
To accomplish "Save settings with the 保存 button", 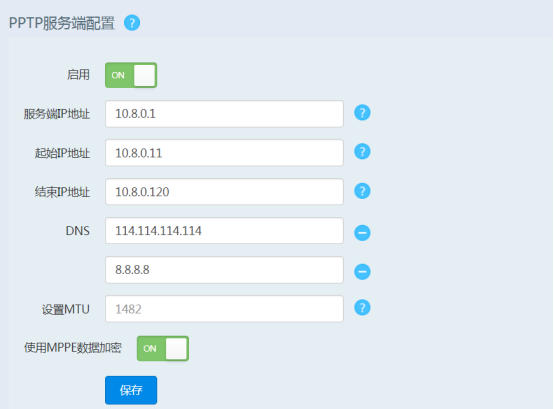I will coord(131,390).
